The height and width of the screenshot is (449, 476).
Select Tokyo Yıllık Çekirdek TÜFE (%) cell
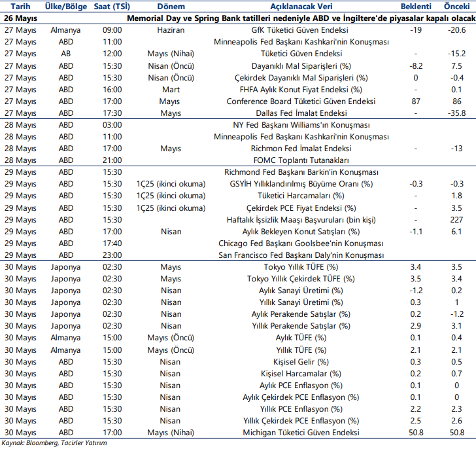click(301, 279)
